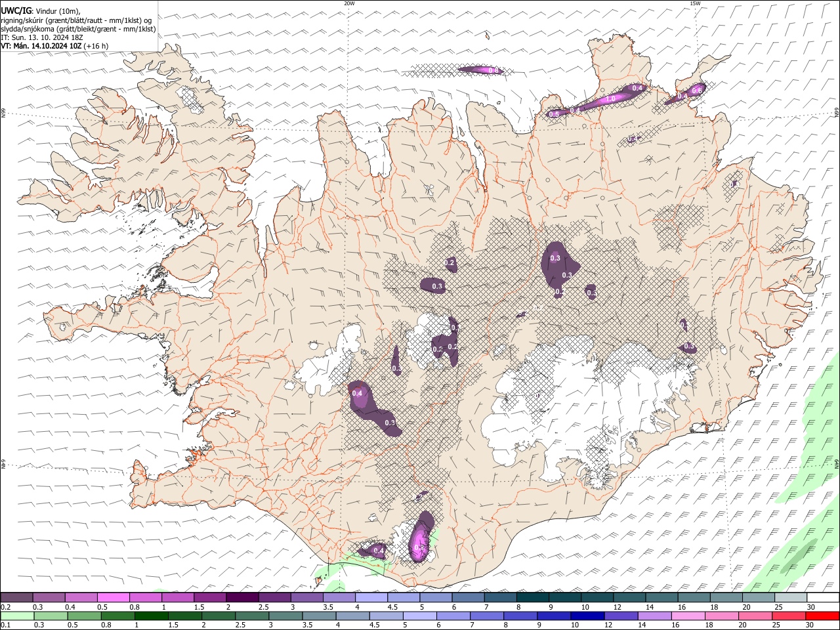Click the 0.1 label in the bottom legend
Viewport: 840px width, 630px height.
tap(5, 625)
